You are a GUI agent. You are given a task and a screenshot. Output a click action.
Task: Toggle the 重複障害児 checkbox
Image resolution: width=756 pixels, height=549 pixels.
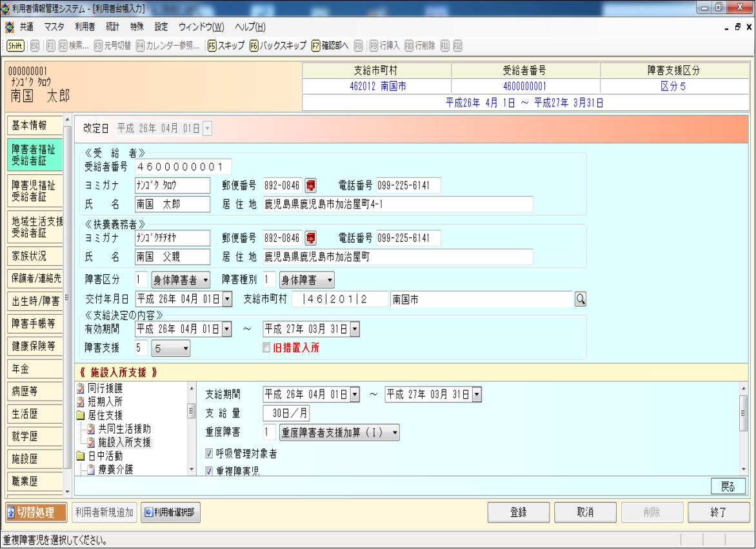(x=209, y=471)
